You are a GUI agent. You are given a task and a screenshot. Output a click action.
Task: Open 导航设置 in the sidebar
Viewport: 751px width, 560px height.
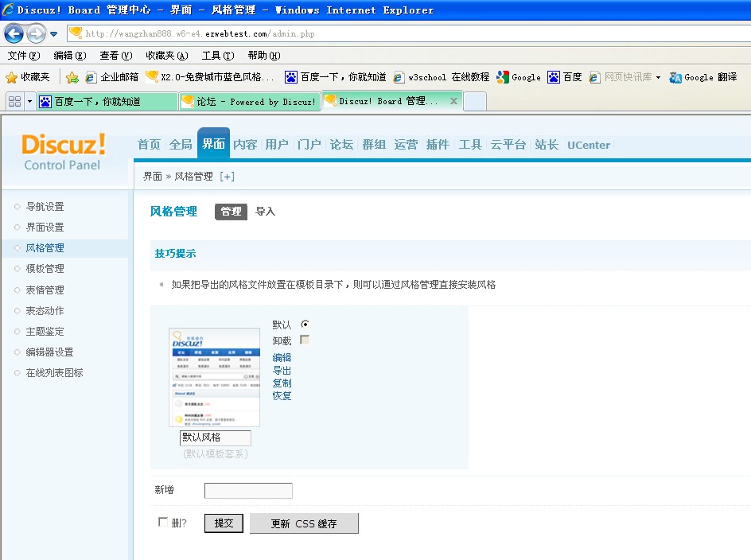45,207
